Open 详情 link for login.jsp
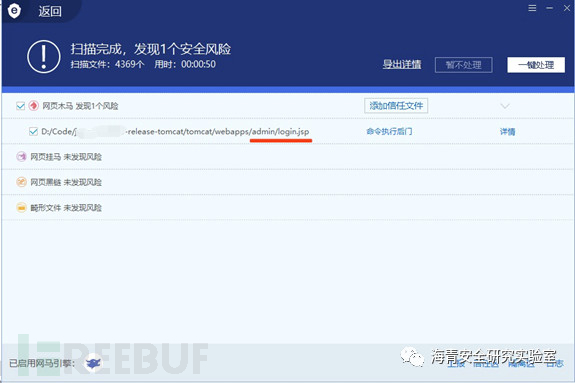The height and width of the screenshot is (383, 575). pyautogui.click(x=508, y=131)
